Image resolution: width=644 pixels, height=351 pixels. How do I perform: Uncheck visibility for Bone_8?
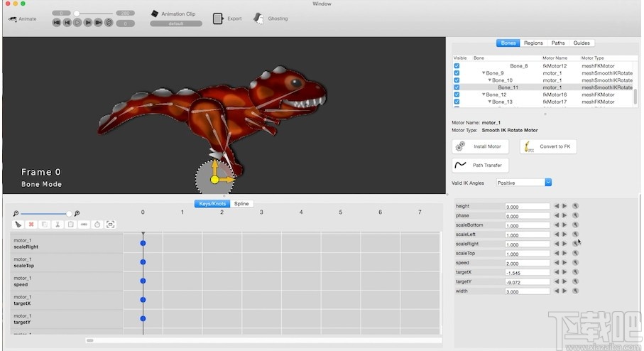tap(457, 66)
